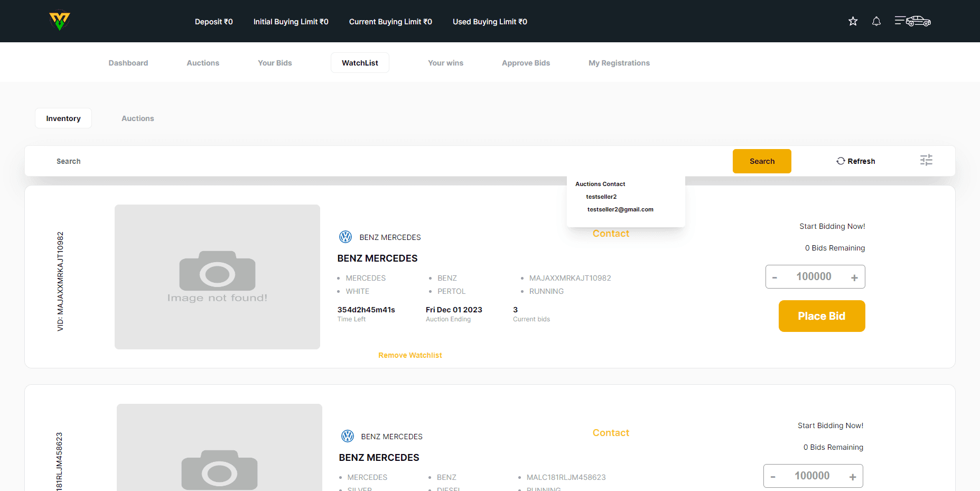Viewport: 980px width, 491px height.
Task: Increase bid amount on second vehicle
Action: (x=853, y=477)
